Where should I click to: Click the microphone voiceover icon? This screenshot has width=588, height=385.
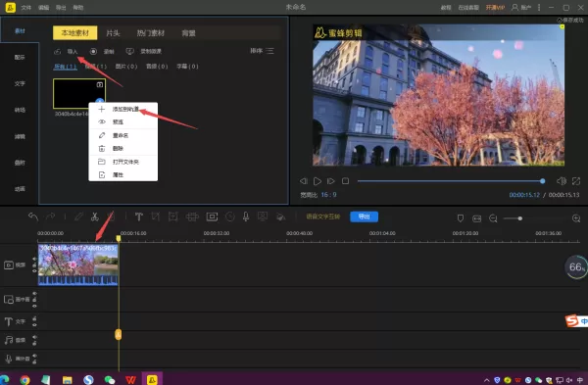246,217
